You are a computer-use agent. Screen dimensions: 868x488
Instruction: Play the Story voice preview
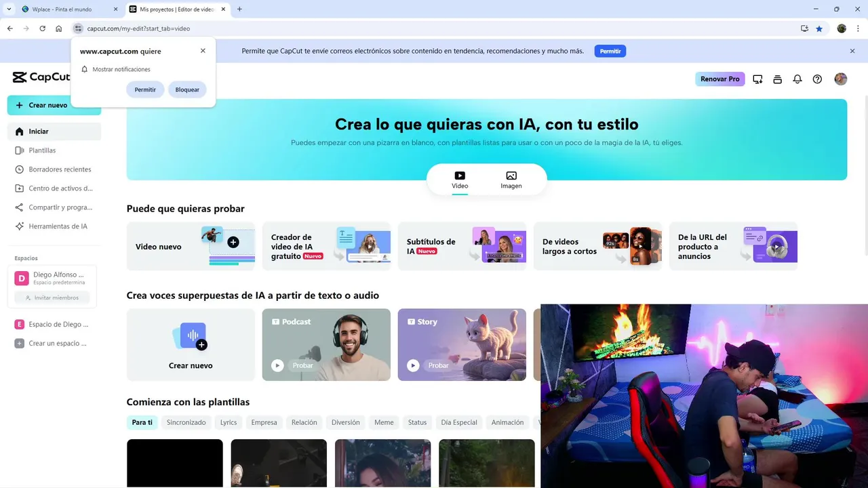tap(413, 365)
